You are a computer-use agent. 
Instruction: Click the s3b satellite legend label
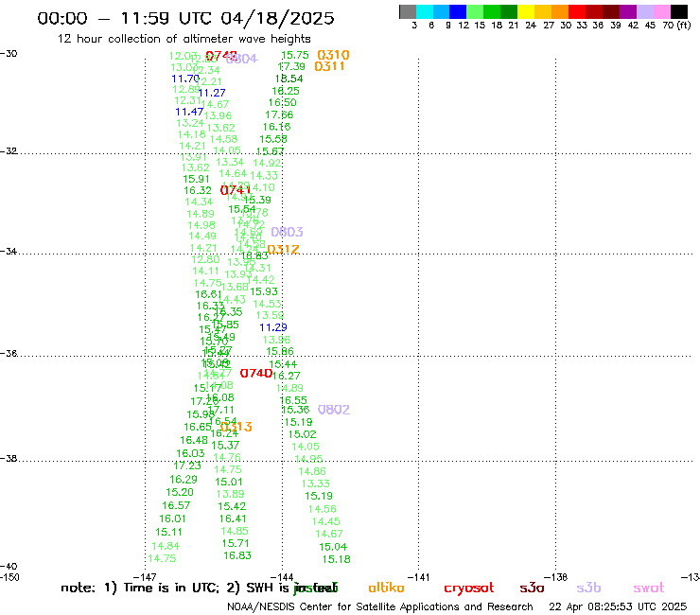click(588, 588)
